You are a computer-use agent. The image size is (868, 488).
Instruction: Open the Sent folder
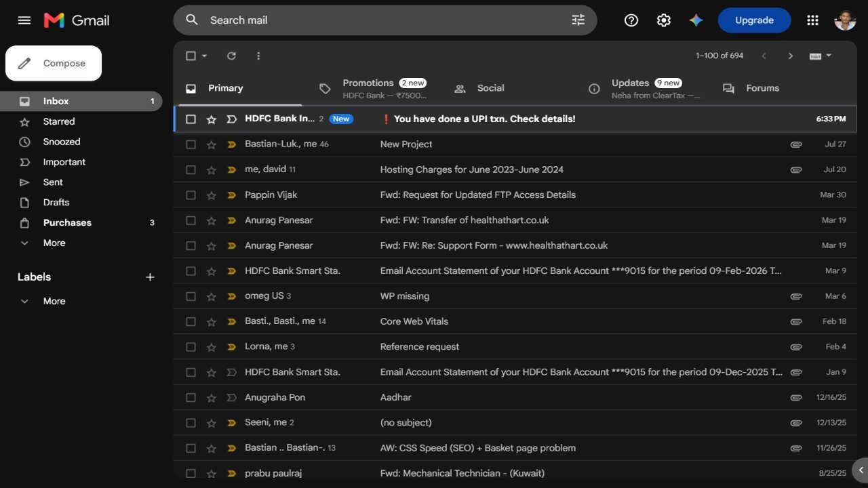[x=81, y=182]
